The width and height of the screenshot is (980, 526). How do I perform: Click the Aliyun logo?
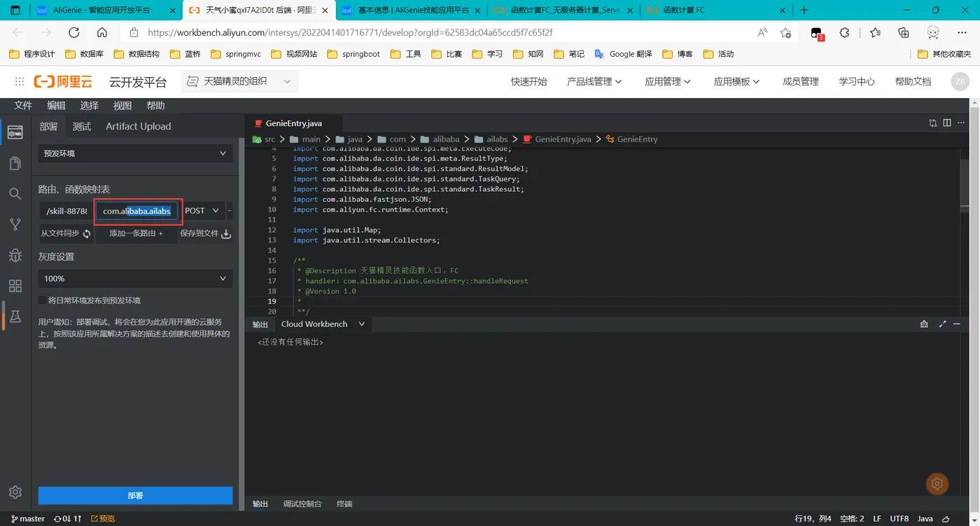64,81
